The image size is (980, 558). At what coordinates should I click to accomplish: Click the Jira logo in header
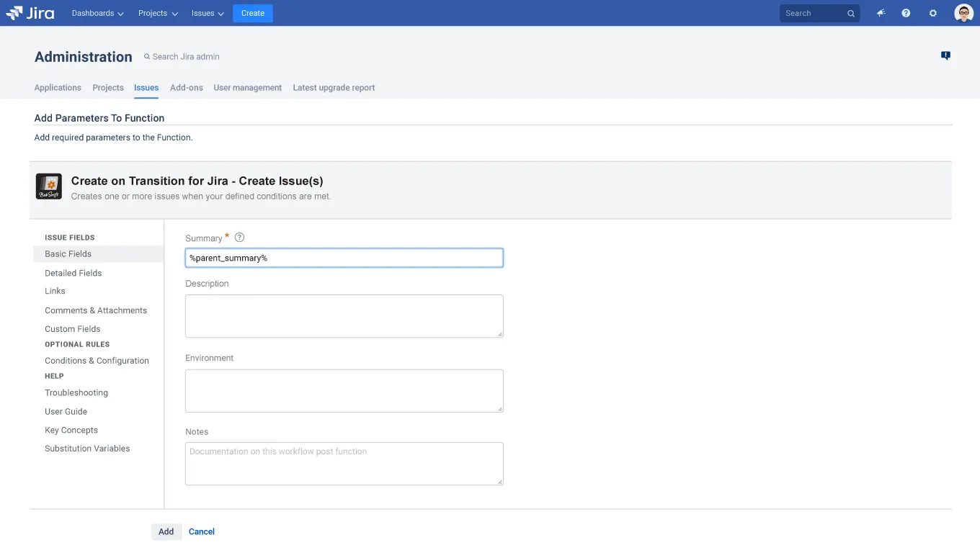[30, 13]
